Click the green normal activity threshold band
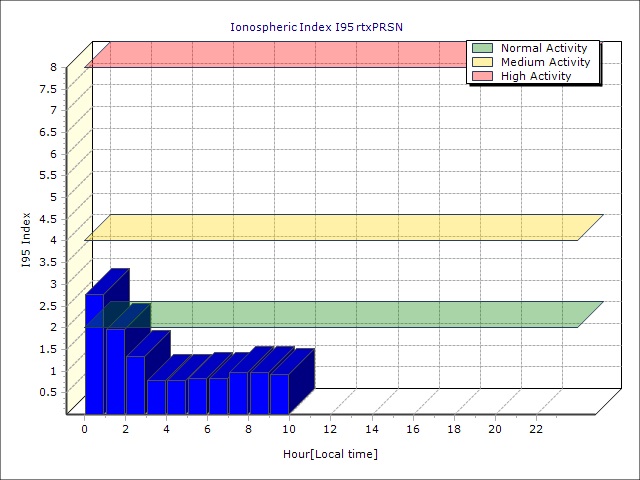This screenshot has width=640, height=480. point(360,314)
